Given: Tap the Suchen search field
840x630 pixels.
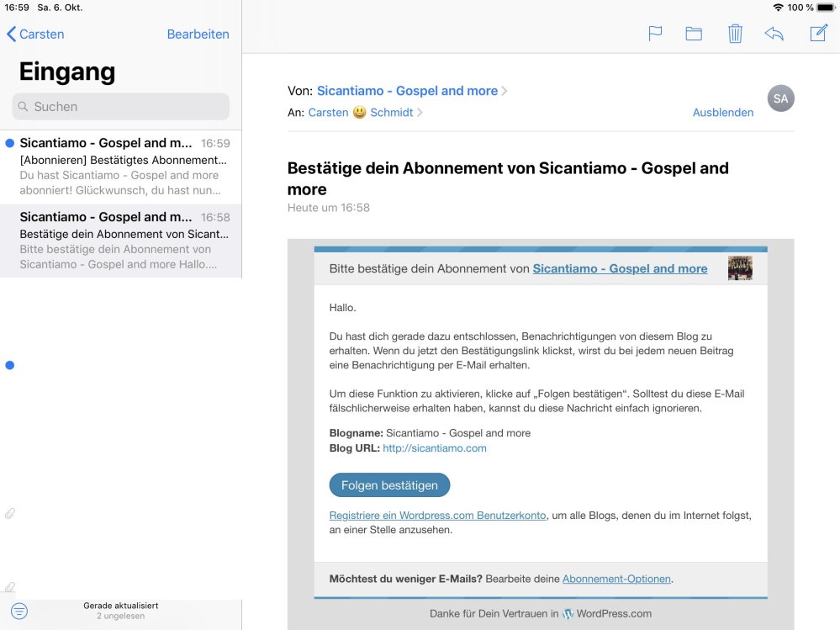Looking at the screenshot, I should coord(120,107).
